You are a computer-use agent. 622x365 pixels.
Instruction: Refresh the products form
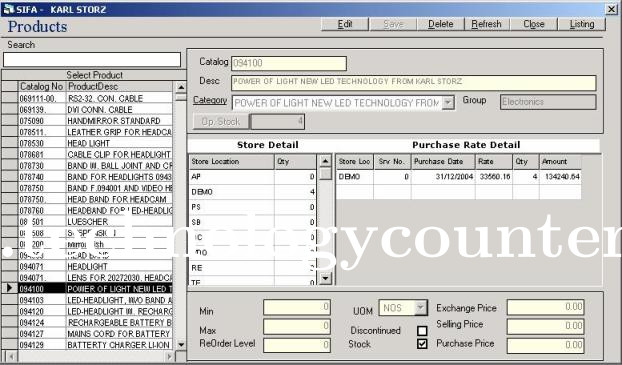[486, 24]
